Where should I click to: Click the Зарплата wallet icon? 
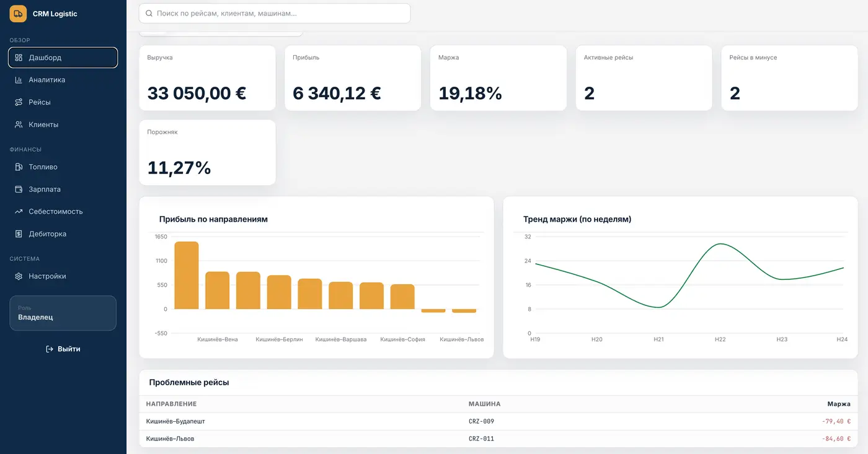(19, 189)
